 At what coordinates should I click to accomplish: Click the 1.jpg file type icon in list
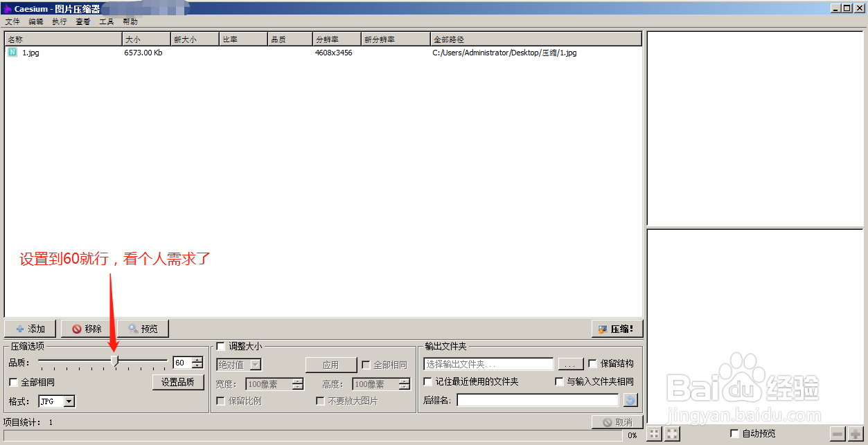tap(12, 52)
